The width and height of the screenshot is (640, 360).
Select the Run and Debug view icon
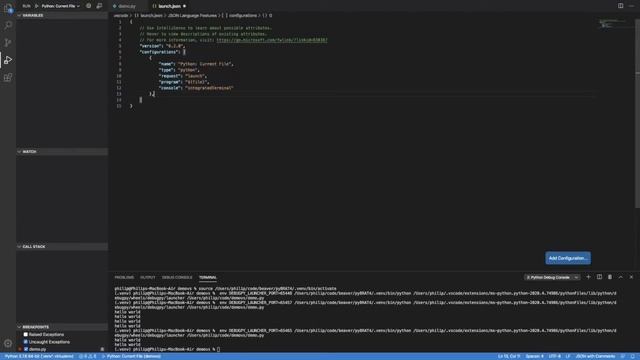click(8, 60)
